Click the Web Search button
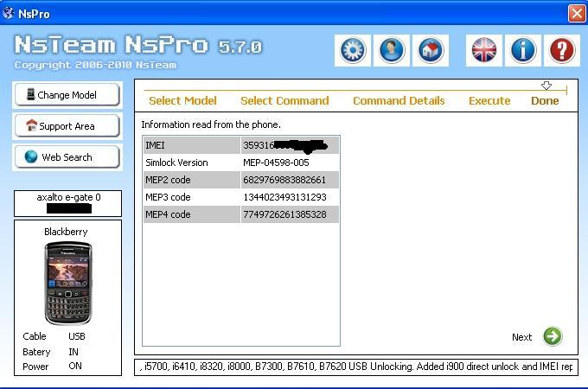 click(x=67, y=157)
